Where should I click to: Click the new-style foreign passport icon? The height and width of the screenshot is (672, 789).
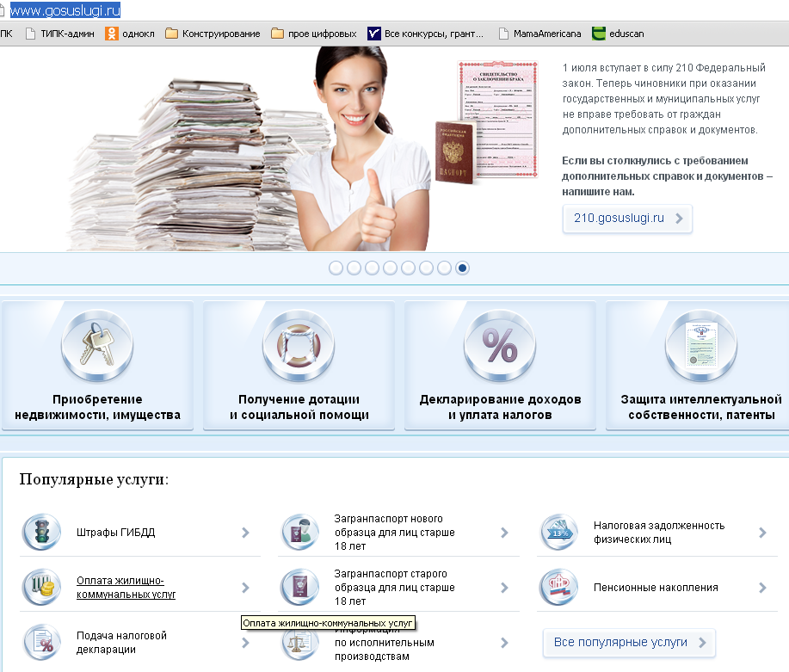point(300,533)
